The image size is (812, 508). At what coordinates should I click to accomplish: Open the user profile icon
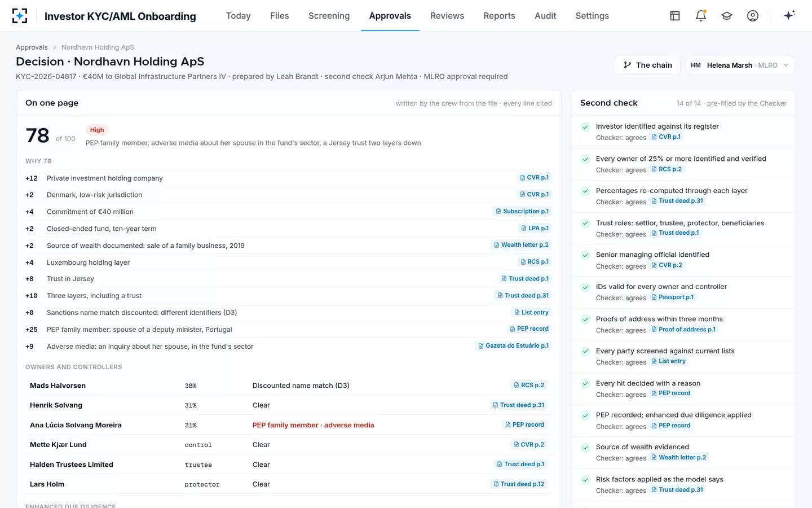(x=753, y=16)
